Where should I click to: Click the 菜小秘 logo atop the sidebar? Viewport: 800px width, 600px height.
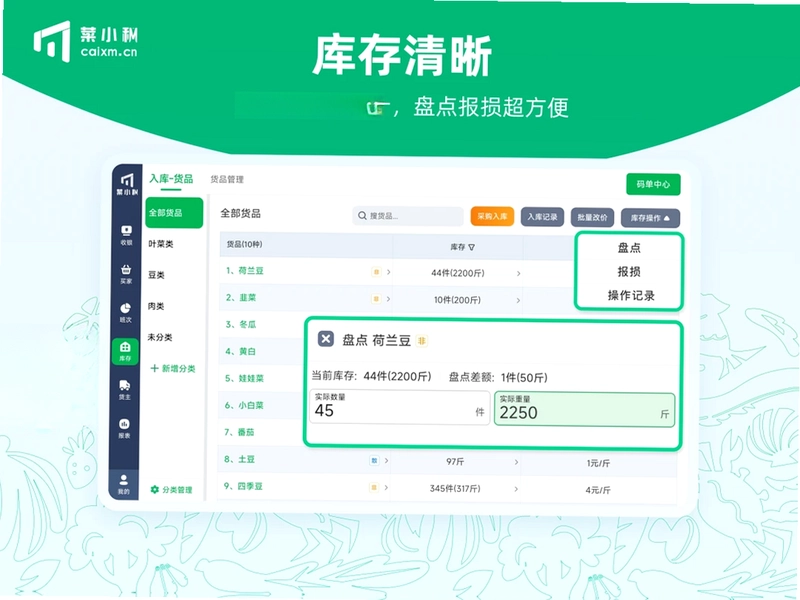tap(127, 184)
